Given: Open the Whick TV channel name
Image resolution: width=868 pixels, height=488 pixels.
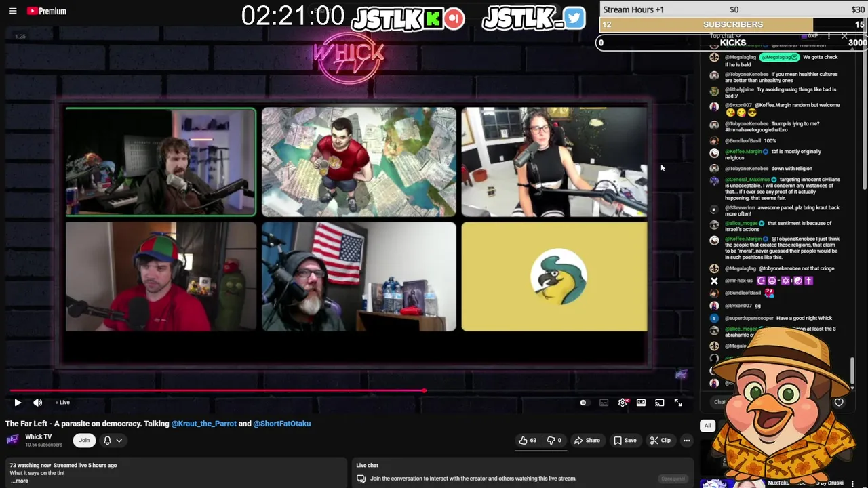Looking at the screenshot, I should pos(38,437).
